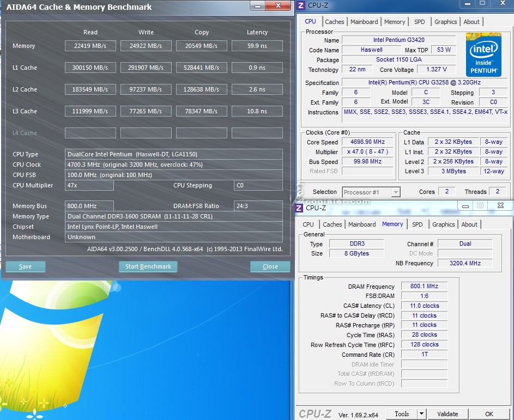Screen dimensions: 514x420
Task: Click the CPU Type field in AIDA64
Action: 174,154
